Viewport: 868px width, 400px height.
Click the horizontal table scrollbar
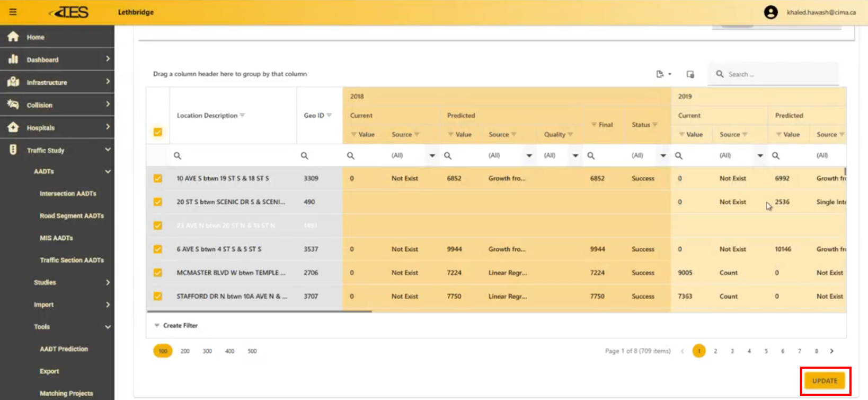tap(260, 311)
